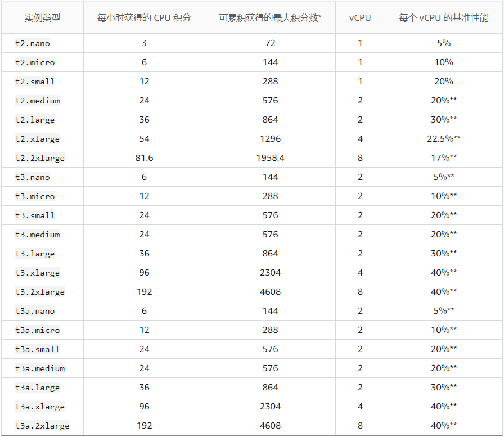Select the t3a.micro instance type cell
The width and height of the screenshot is (504, 437).
tap(38, 330)
